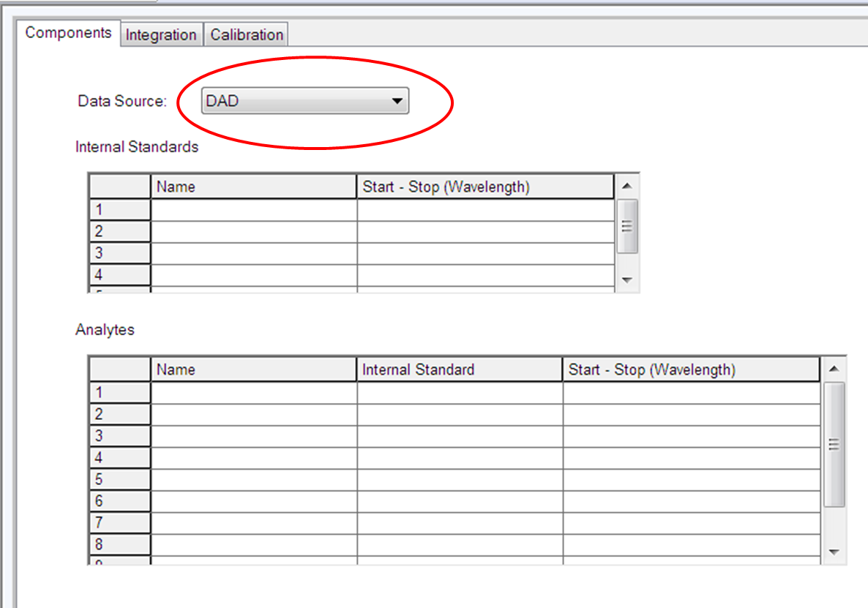
Task: Select row 3 header in Internal Standards
Action: click(119, 253)
